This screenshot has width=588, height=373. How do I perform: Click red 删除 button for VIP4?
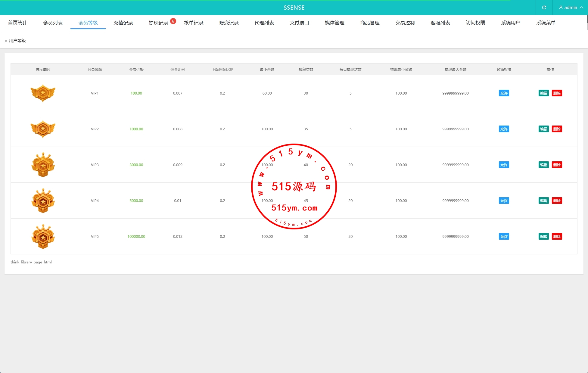tap(557, 201)
